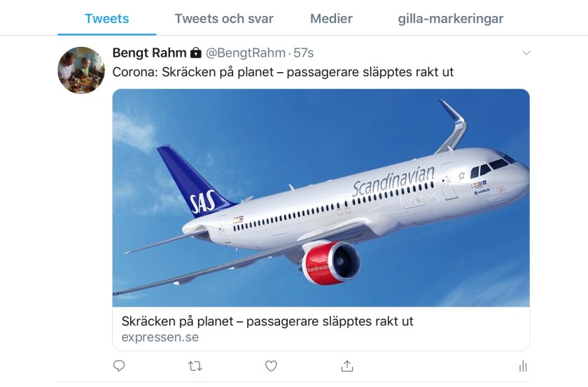Screen dimensions: 588x387
Task: Open the Tweets och svar tab
Action: click(224, 19)
